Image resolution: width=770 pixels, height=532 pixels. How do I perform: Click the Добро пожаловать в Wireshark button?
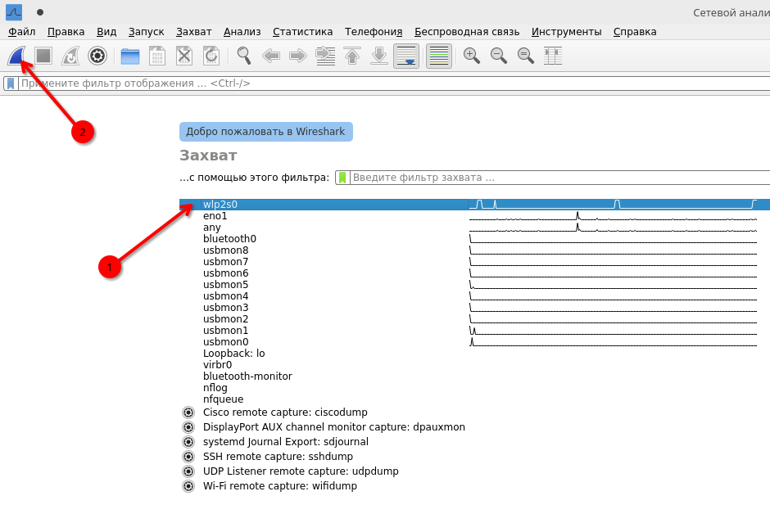tap(265, 132)
